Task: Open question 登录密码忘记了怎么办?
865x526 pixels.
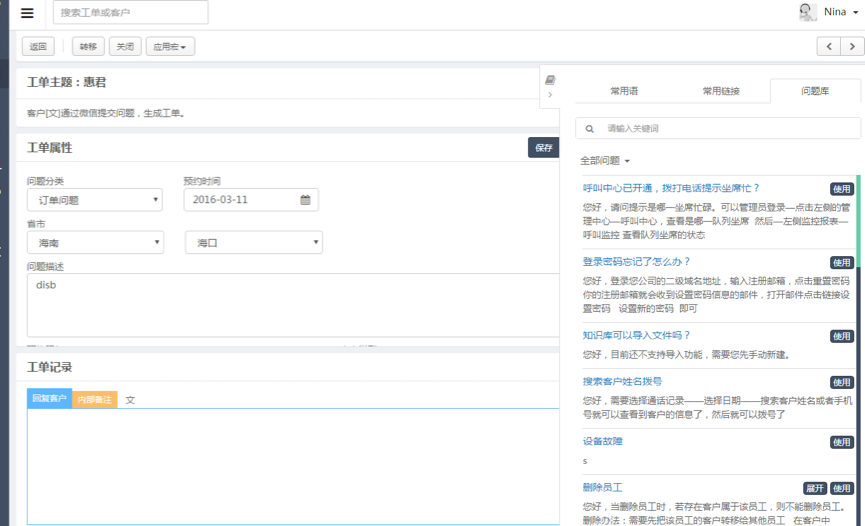Action: coord(636,262)
